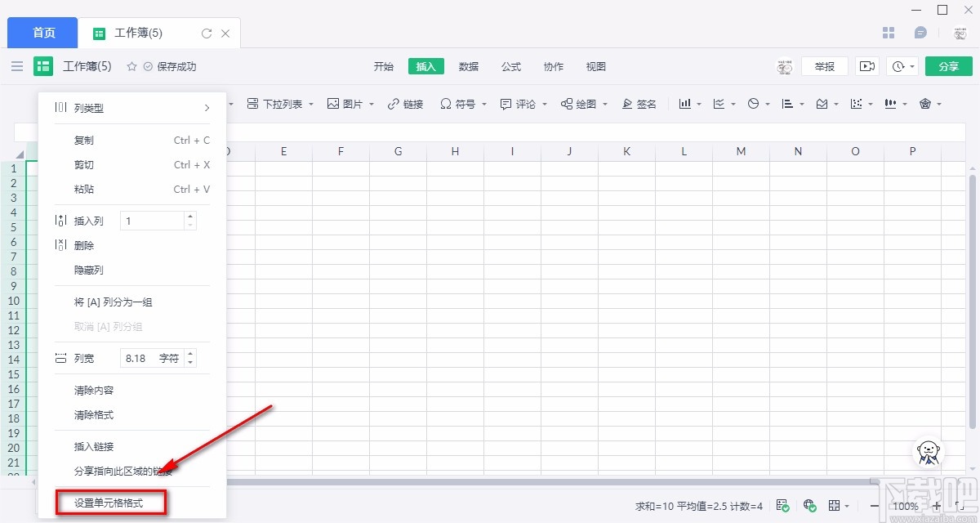This screenshot has width=980, height=523.
Task: Star the workbook as favorite
Action: coord(131,66)
